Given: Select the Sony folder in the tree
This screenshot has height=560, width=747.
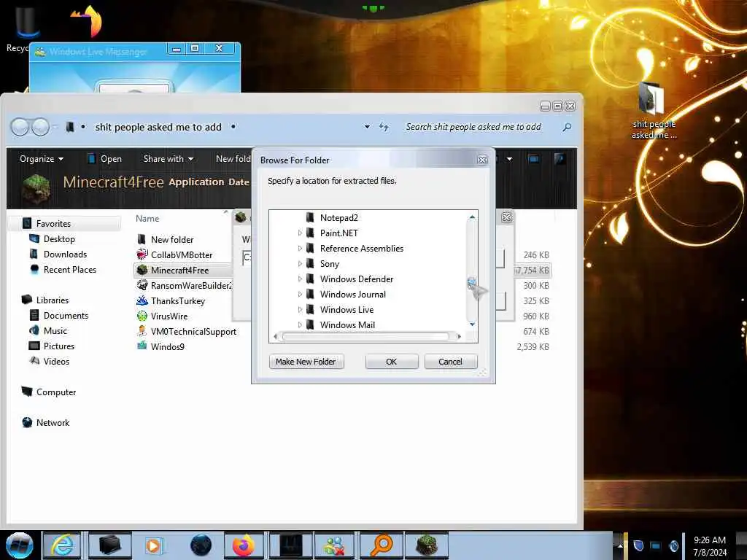Looking at the screenshot, I should tap(329, 263).
